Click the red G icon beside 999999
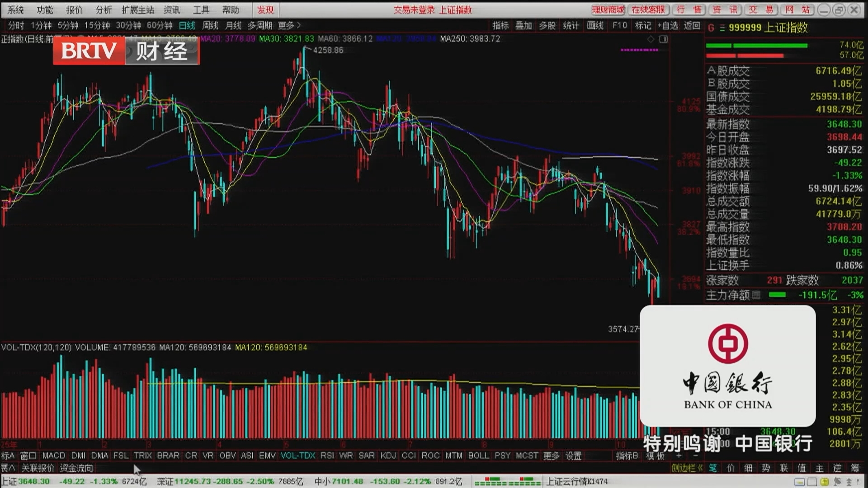Screen dimensions: 868x488 (711, 28)
